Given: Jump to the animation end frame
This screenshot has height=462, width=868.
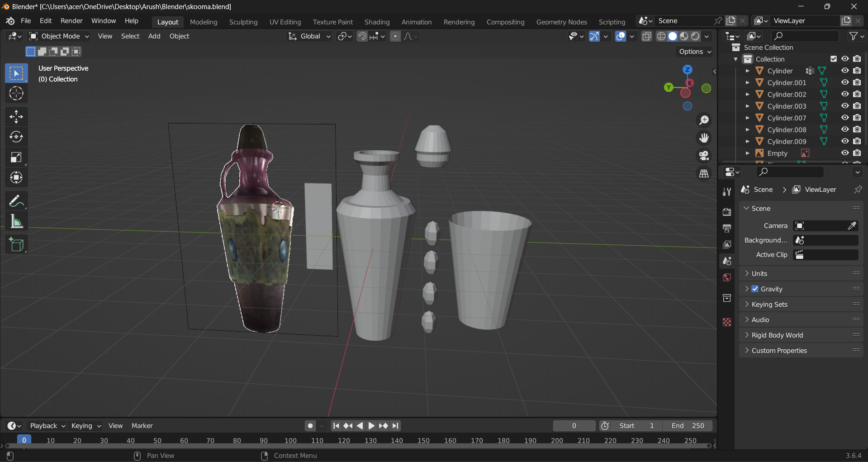Looking at the screenshot, I should (396, 426).
